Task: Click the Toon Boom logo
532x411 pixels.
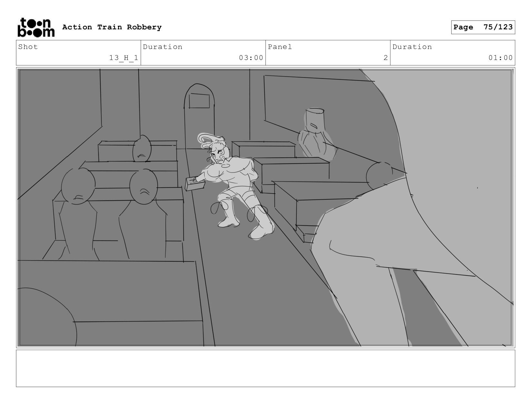Action: [x=36, y=27]
